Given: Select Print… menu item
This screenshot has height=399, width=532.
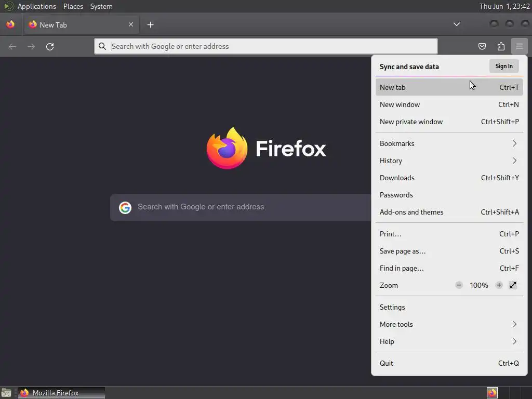Looking at the screenshot, I should (449, 234).
